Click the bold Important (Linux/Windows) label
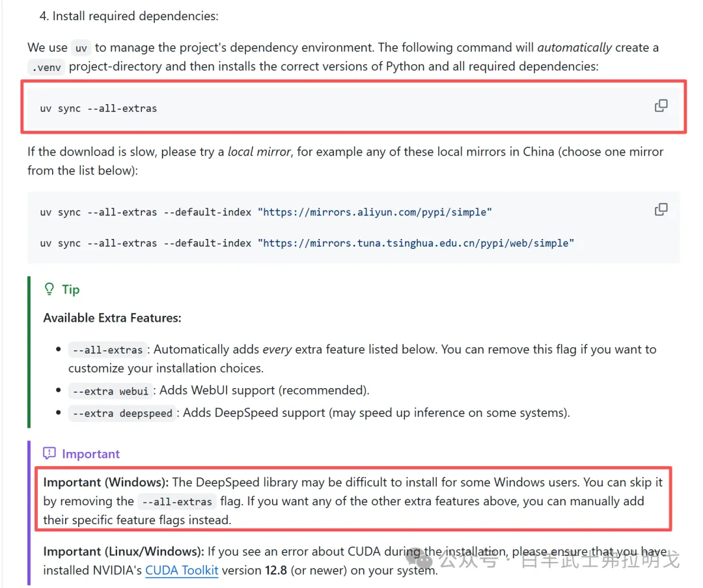Screen dimensions: 703x588 [x=124, y=552]
